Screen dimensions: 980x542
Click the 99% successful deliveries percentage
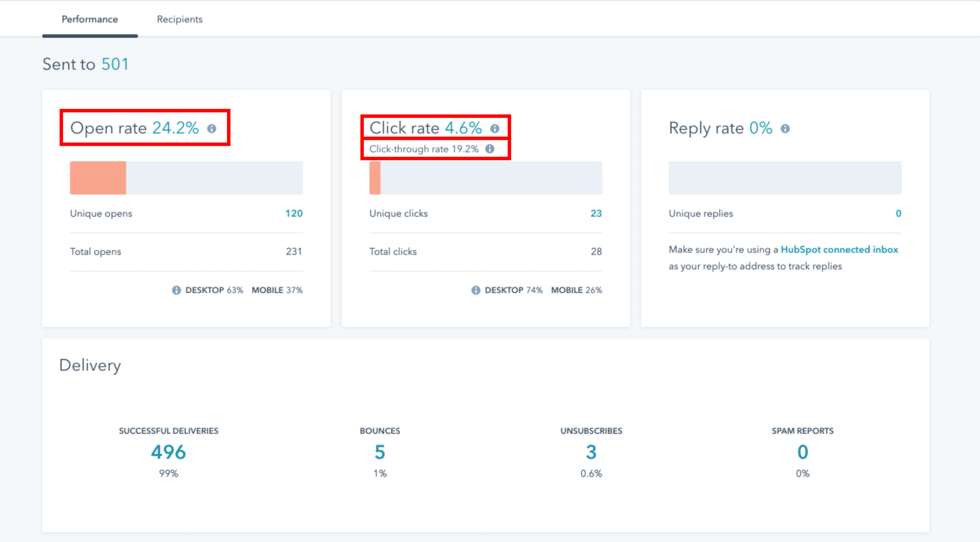pos(168,473)
